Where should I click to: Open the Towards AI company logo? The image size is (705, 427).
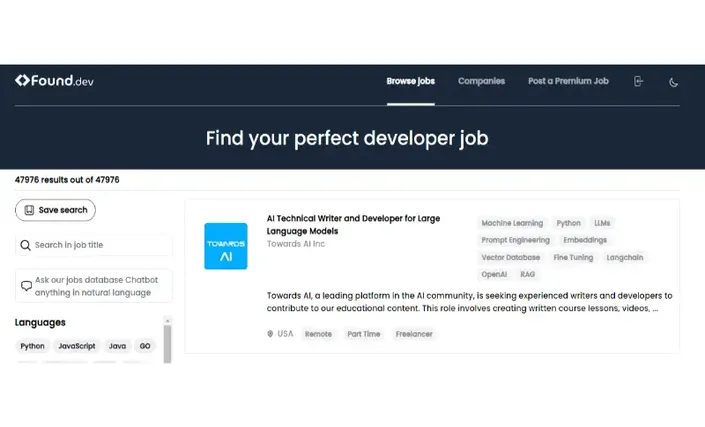pyautogui.click(x=226, y=246)
